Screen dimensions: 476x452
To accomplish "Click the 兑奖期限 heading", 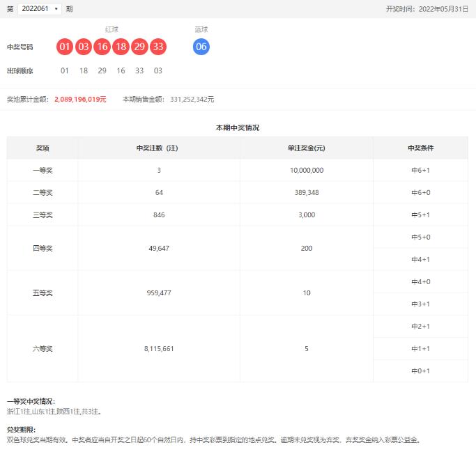I will [x=21, y=430].
